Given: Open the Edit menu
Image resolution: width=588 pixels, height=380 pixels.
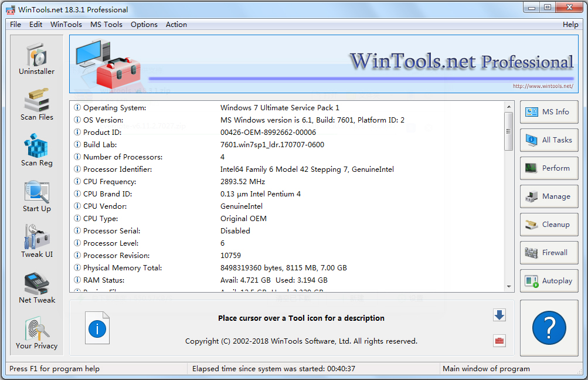Looking at the screenshot, I should pyautogui.click(x=36, y=25).
